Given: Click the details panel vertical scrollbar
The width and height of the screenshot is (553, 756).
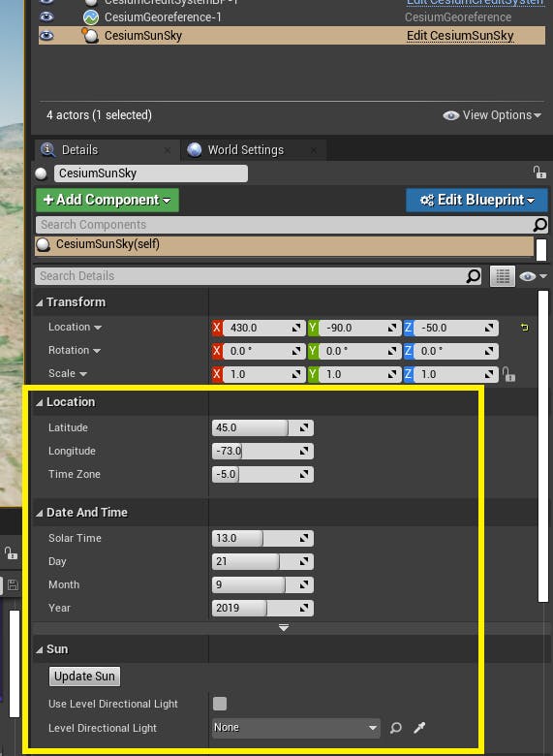Looking at the screenshot, I should click(543, 446).
